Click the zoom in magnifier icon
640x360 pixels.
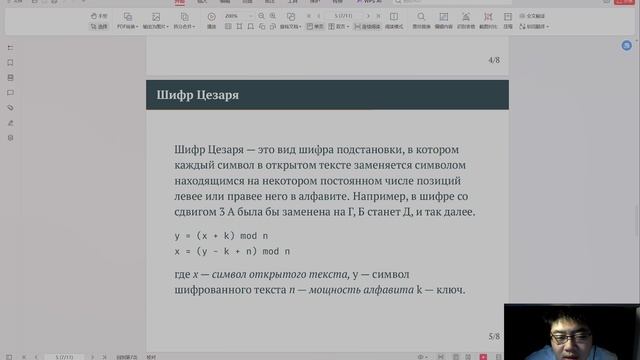click(273, 16)
